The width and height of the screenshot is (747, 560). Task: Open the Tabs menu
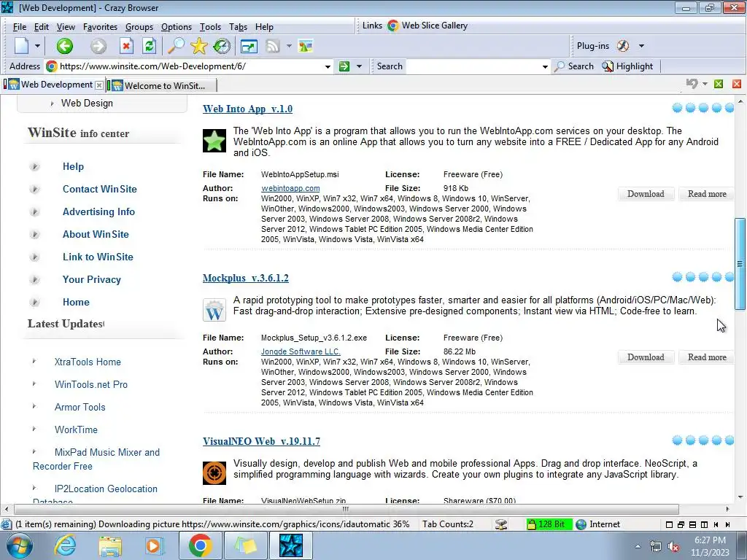tap(238, 27)
